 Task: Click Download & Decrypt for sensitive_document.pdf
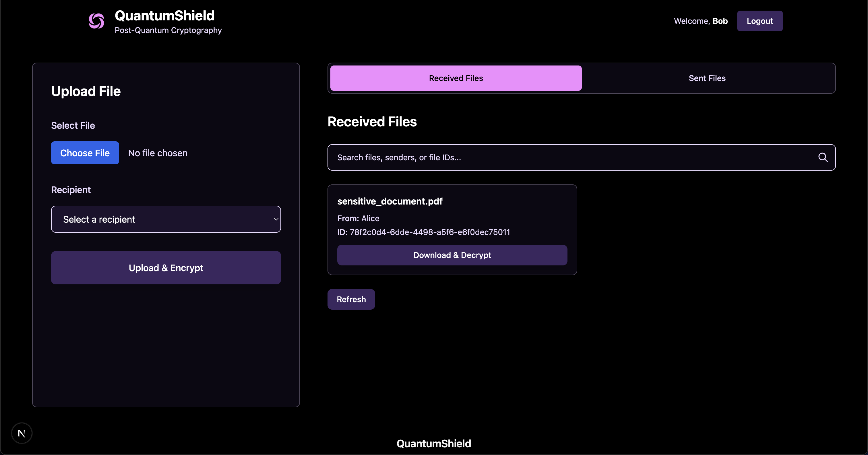452,255
